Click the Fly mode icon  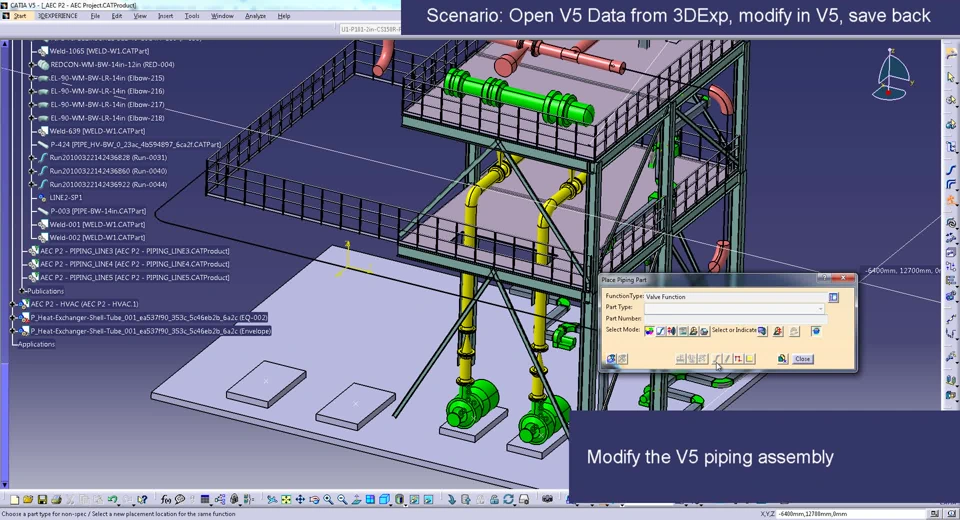(270, 500)
